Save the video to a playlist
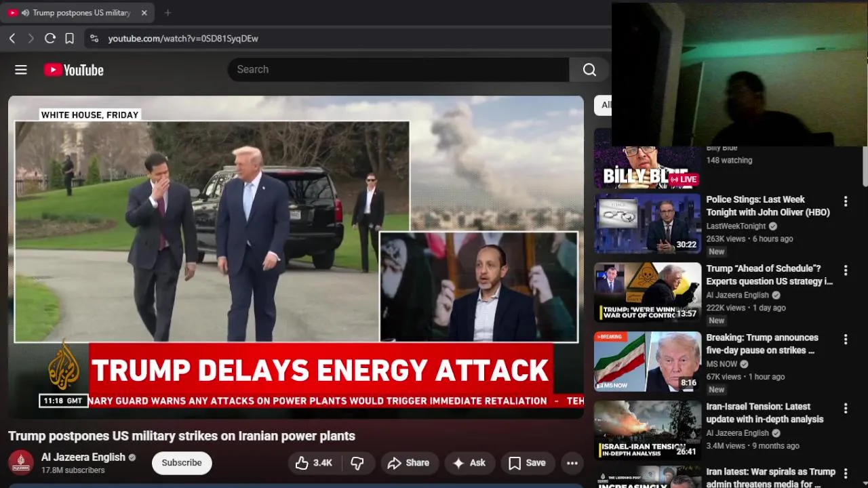This screenshot has width=868, height=488. pyautogui.click(x=527, y=463)
